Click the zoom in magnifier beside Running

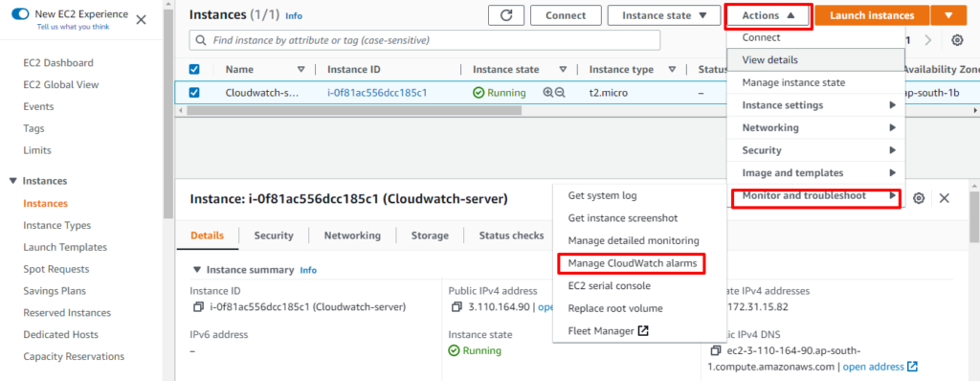click(x=548, y=93)
